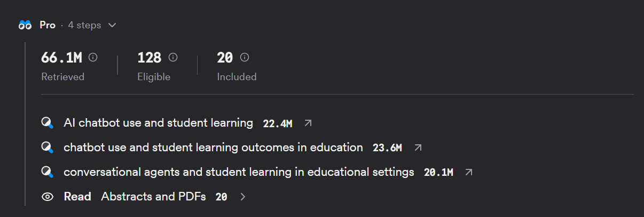Click search icon for chatbot outcomes query
Image resolution: width=644 pixels, height=217 pixels.
pos(48,148)
